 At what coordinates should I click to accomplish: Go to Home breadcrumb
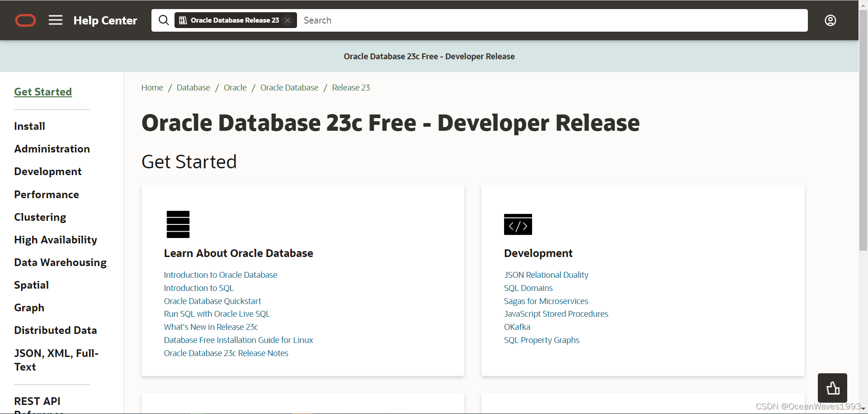tap(152, 88)
